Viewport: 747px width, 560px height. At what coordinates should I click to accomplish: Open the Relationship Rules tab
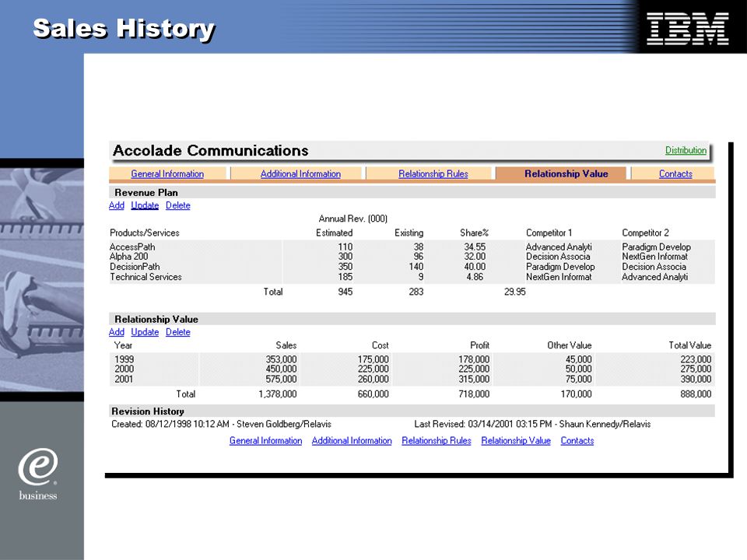tap(433, 173)
